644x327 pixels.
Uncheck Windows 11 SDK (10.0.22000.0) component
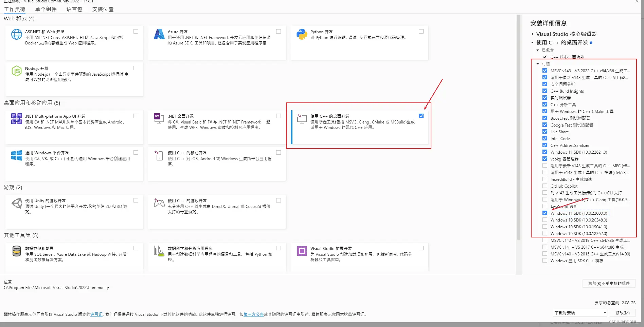[x=545, y=213]
